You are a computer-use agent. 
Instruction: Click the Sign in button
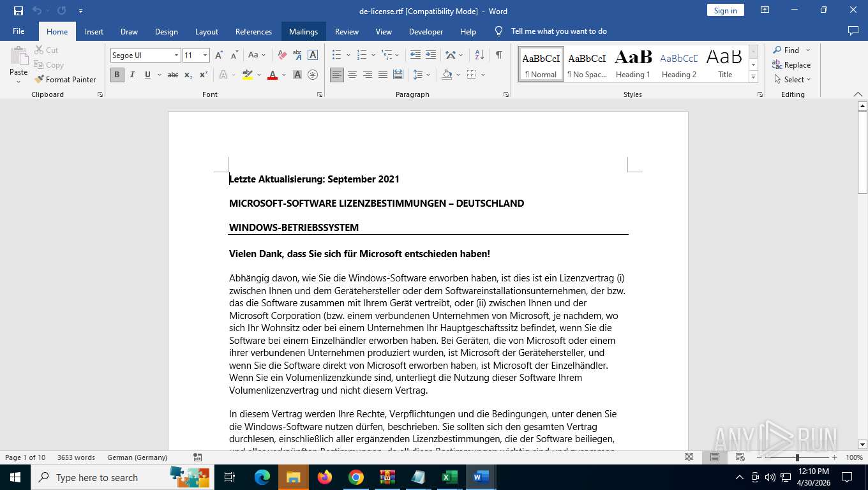[726, 10]
